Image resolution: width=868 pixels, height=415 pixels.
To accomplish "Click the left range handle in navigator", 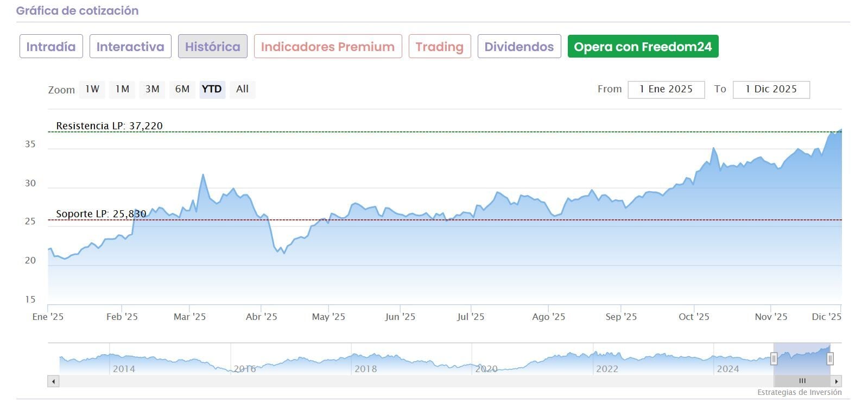I will pyautogui.click(x=774, y=359).
